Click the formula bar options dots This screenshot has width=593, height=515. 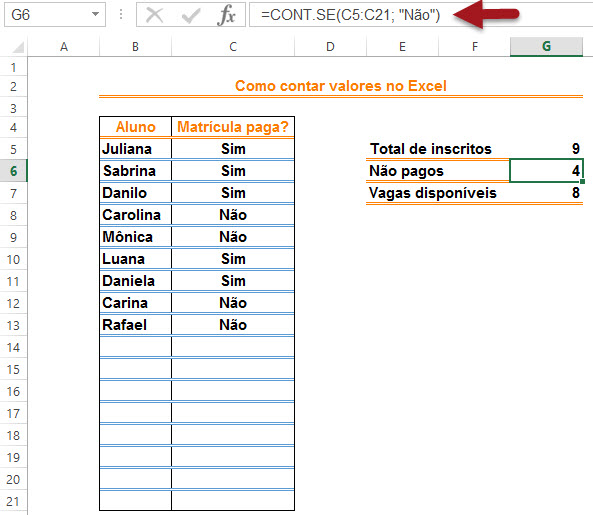pos(121,15)
